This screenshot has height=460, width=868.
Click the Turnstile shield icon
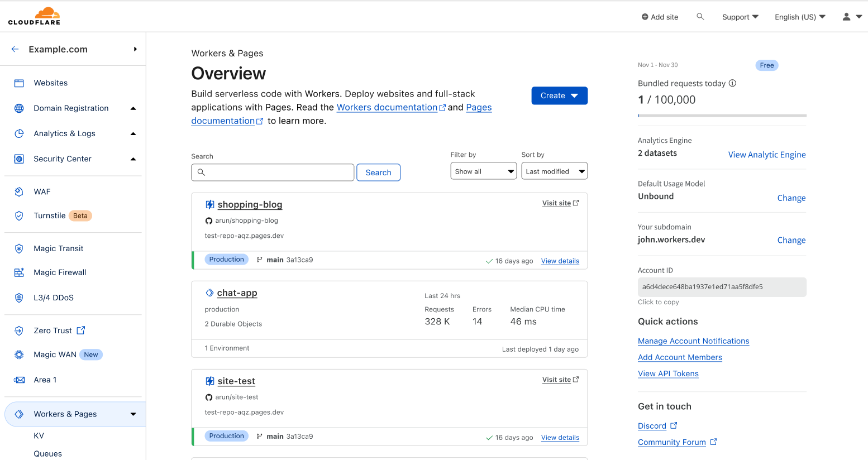[x=19, y=215]
